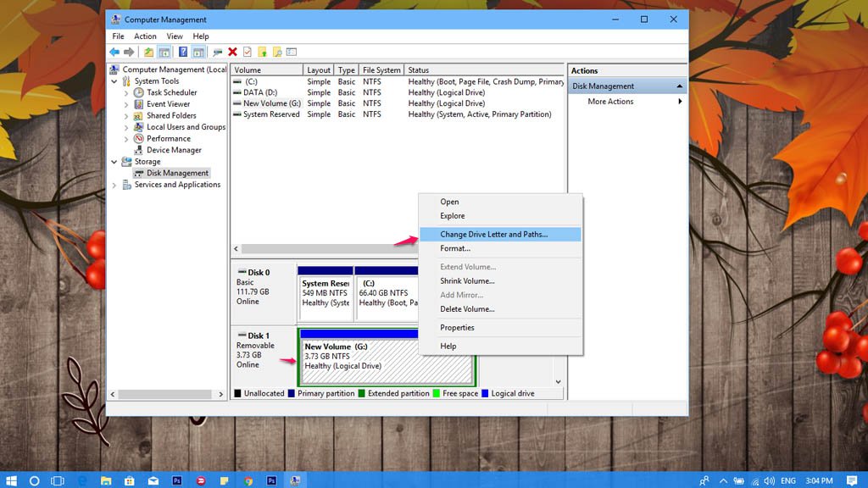The image size is (868, 488).
Task: Expand the Event Viewer node
Action: (126, 104)
